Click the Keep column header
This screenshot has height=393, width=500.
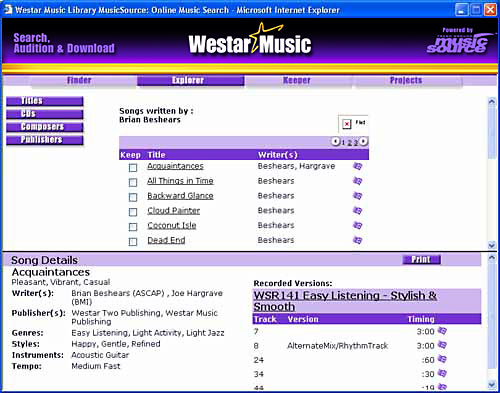[x=130, y=155]
